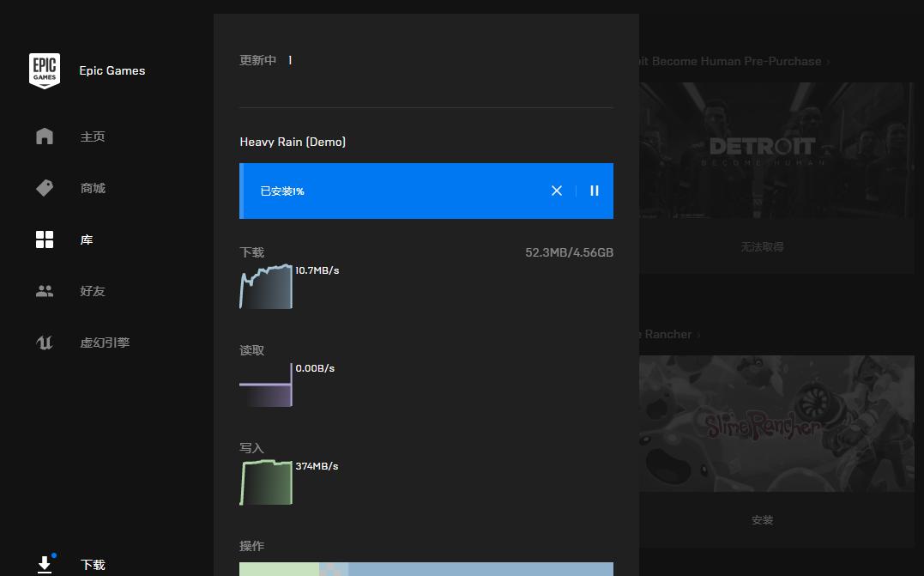Open the Detroit Become Human Pre-Purchase link
924x576 pixels.
click(x=729, y=61)
